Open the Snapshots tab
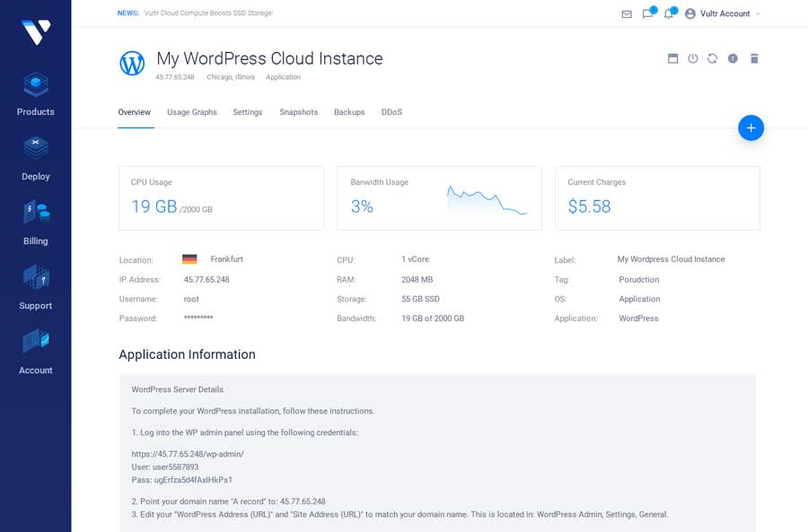This screenshot has height=532, width=808. (x=298, y=112)
